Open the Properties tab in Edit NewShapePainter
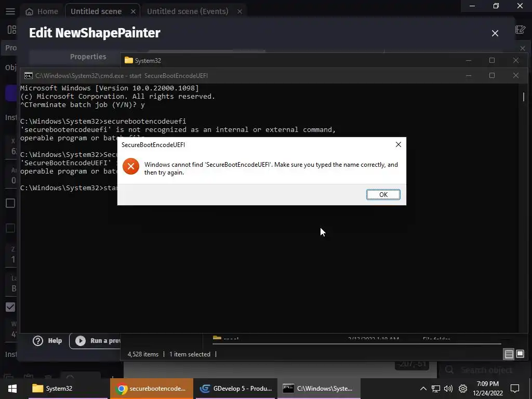The height and width of the screenshot is (399, 532). [x=88, y=57]
